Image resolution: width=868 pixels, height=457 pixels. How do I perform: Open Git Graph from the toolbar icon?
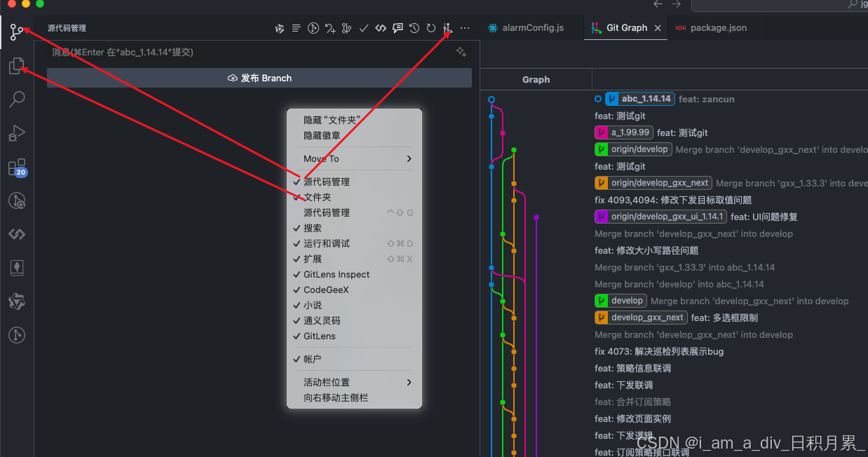[x=448, y=28]
